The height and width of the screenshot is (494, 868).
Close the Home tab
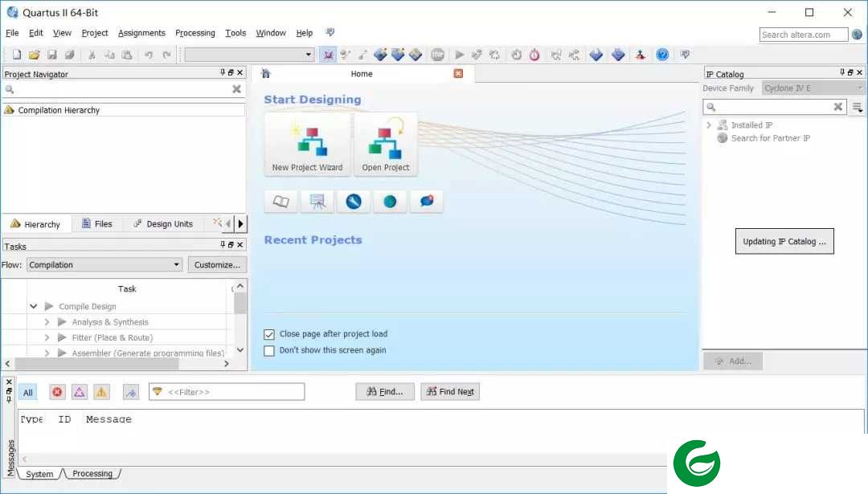458,74
